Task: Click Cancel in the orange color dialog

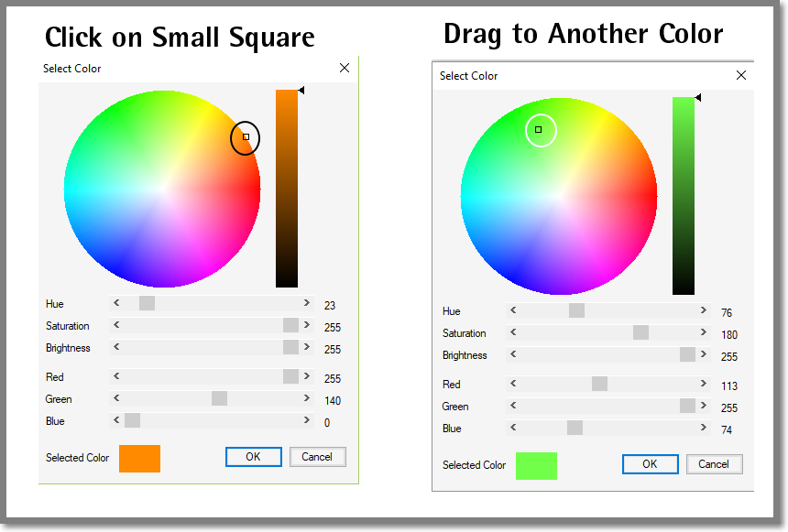Action: point(317,457)
